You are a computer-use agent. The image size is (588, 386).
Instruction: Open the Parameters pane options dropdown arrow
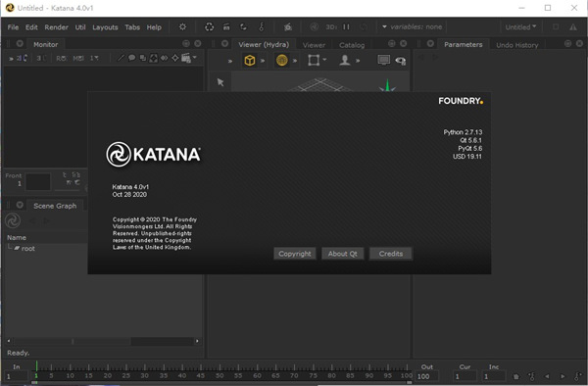(x=430, y=43)
